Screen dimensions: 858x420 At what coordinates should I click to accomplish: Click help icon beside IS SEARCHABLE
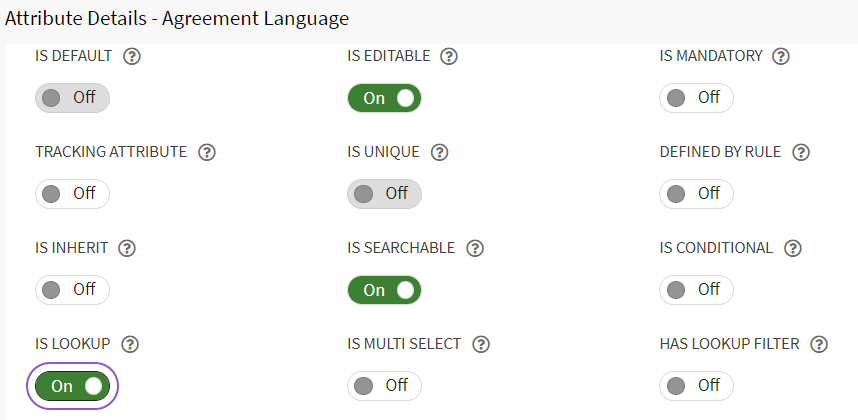[475, 248]
